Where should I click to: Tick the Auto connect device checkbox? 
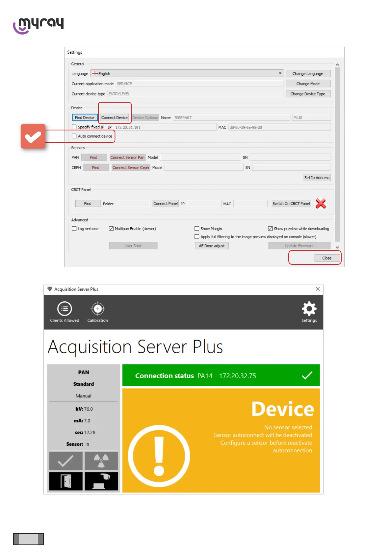click(x=74, y=136)
